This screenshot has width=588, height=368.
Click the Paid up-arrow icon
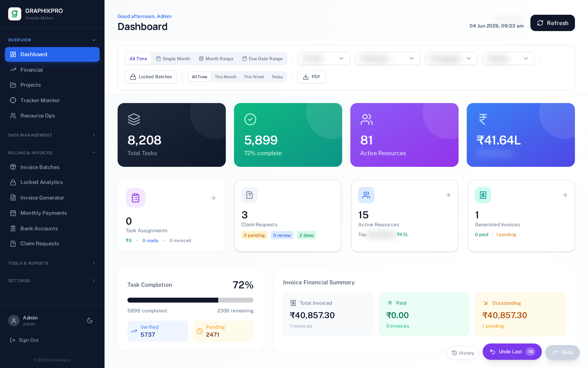click(390, 303)
